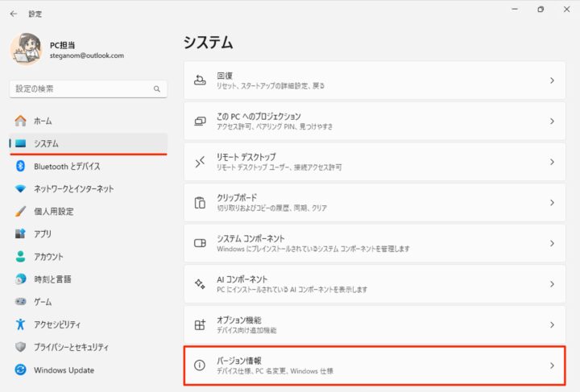Expand バージョン情報 chevron arrow
Image resolution: width=580 pixels, height=392 pixels.
552,365
